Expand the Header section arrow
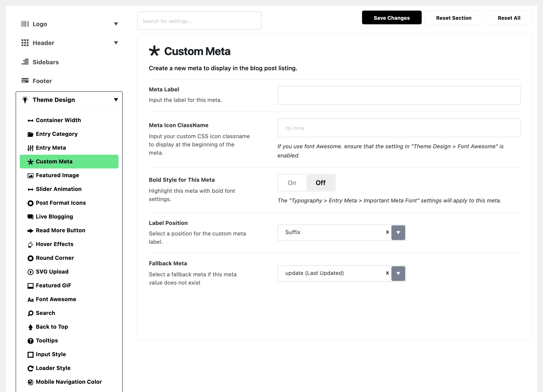Screen dimensions: 543x392 coord(116,43)
